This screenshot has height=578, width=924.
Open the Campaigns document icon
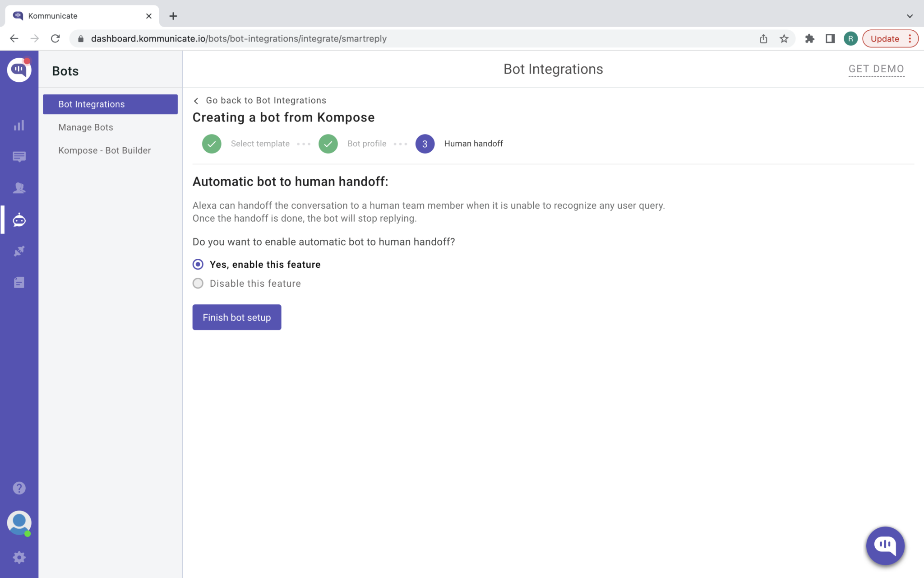[19, 282]
